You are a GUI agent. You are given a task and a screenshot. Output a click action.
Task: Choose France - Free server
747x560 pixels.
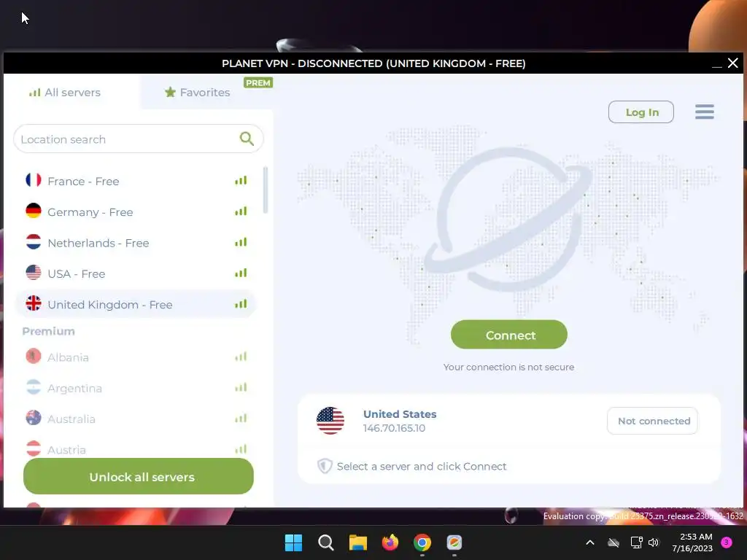136,181
